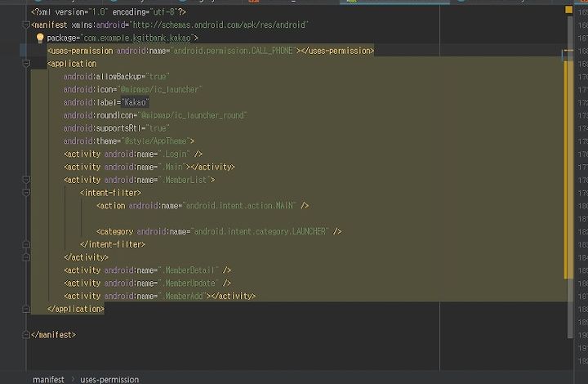Click the warning stripe marker near uses-permission line

[568, 51]
